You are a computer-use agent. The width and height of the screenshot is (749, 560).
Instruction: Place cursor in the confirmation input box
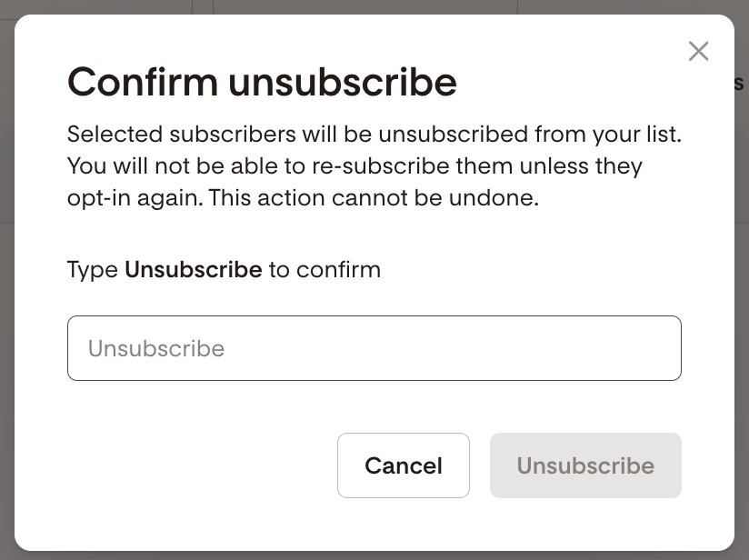coord(374,348)
